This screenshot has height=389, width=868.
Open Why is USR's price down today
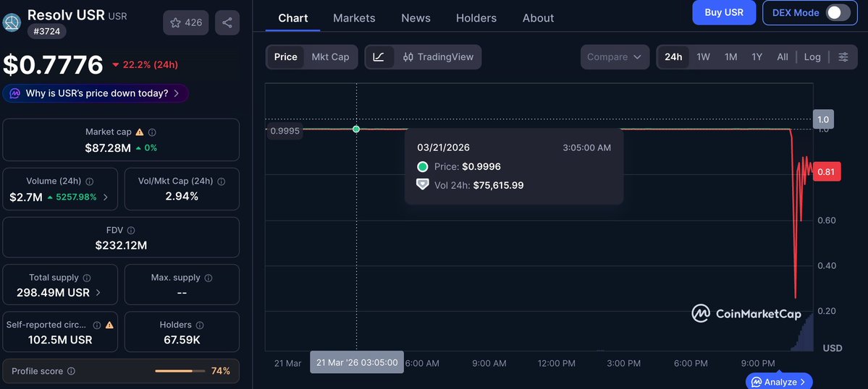[96, 93]
